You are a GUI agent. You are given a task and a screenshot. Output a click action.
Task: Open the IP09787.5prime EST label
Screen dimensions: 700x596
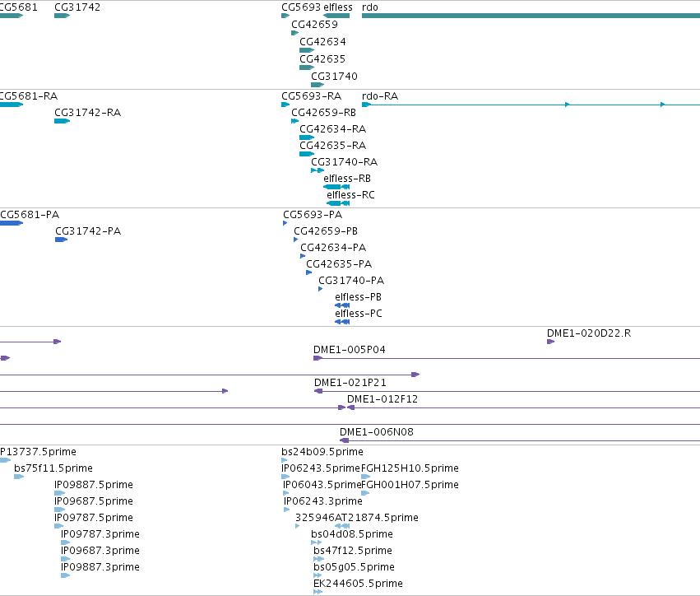[94, 519]
